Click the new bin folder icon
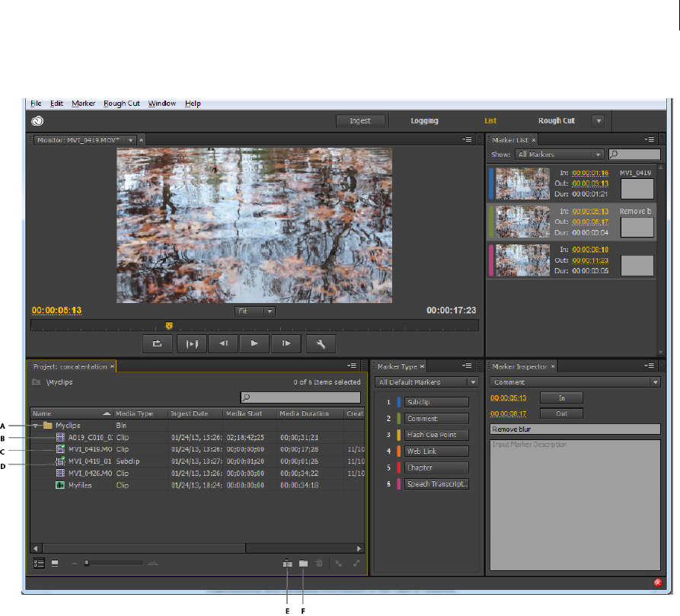 coord(303,563)
